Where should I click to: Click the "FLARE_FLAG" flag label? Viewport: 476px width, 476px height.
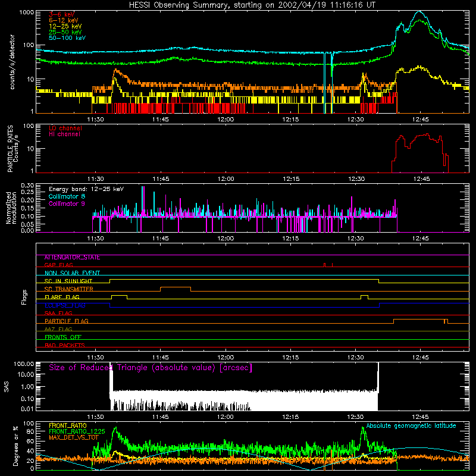[x=62, y=297]
